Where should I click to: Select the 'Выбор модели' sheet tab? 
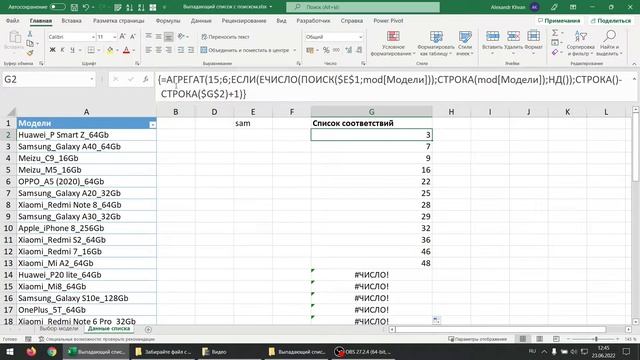pyautogui.click(x=59, y=329)
